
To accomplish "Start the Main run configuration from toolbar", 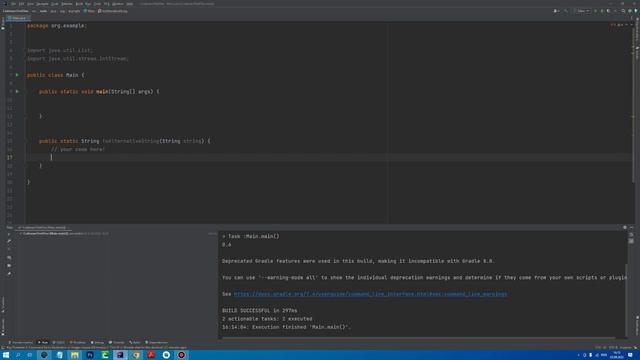I will (596, 11).
